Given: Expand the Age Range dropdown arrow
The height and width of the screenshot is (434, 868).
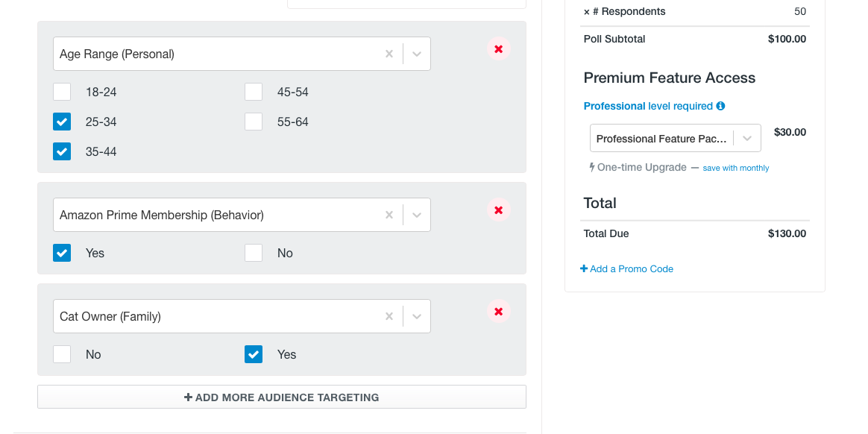Looking at the screenshot, I should tap(417, 54).
